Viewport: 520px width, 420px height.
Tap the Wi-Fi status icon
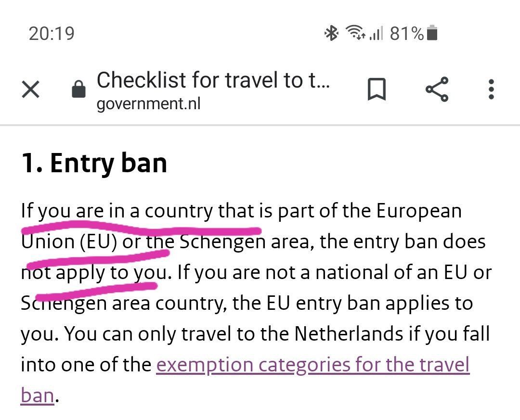click(355, 32)
